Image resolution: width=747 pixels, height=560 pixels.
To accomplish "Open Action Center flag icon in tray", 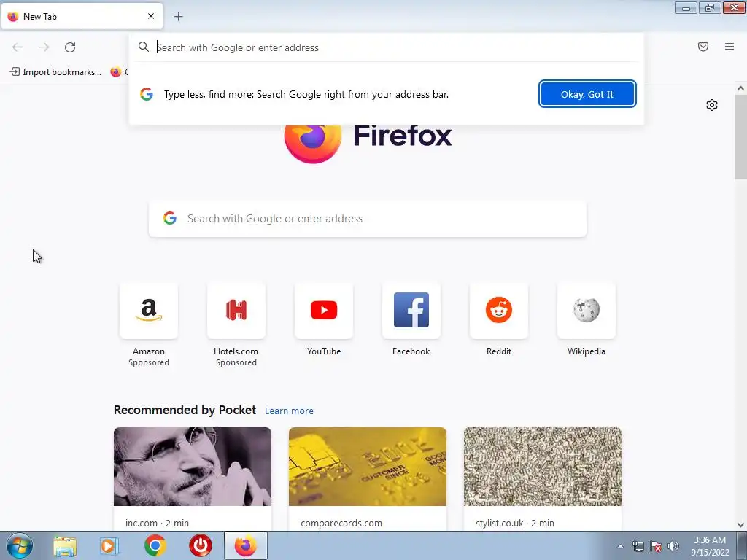I will [x=656, y=546].
